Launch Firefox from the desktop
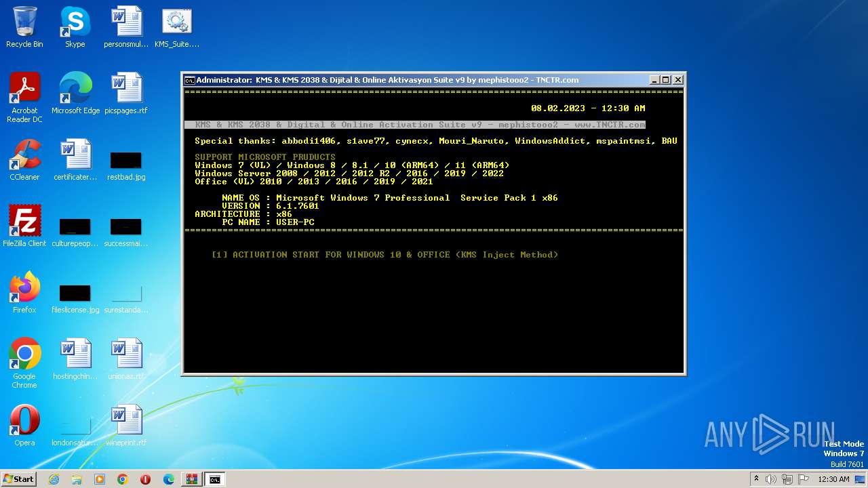The image size is (868, 488). coord(24,293)
